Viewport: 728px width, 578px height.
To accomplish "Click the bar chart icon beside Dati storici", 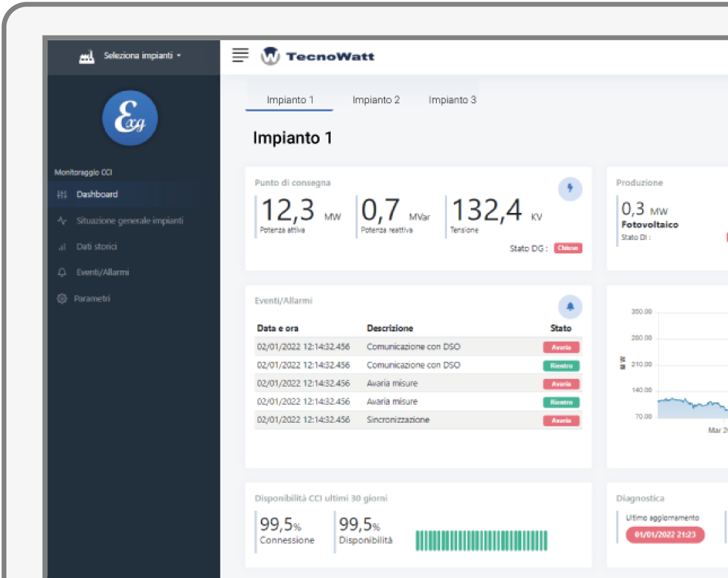I will pos(62,247).
